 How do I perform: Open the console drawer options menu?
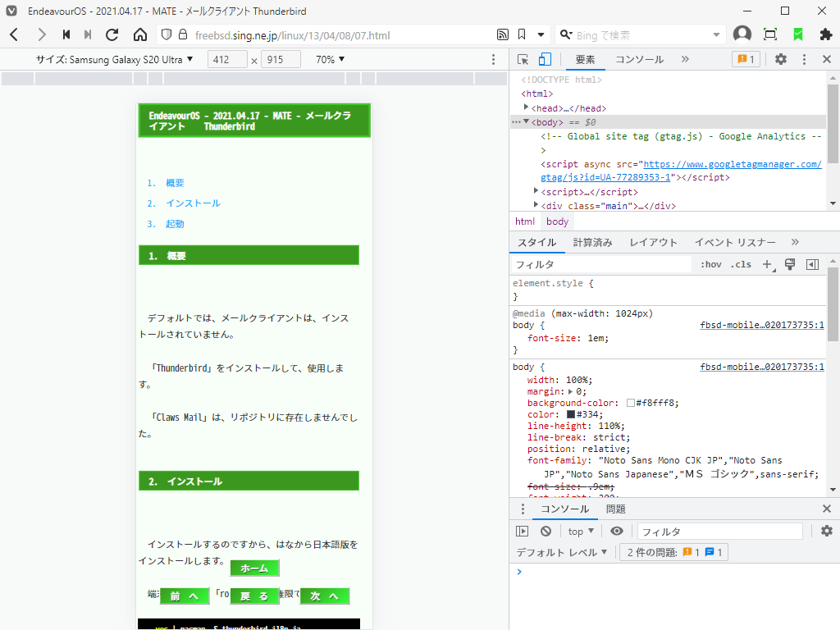(523, 509)
